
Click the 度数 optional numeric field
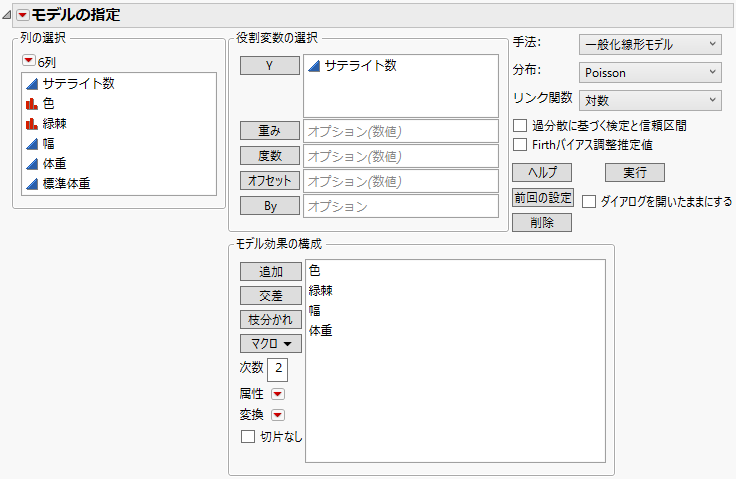pos(401,156)
